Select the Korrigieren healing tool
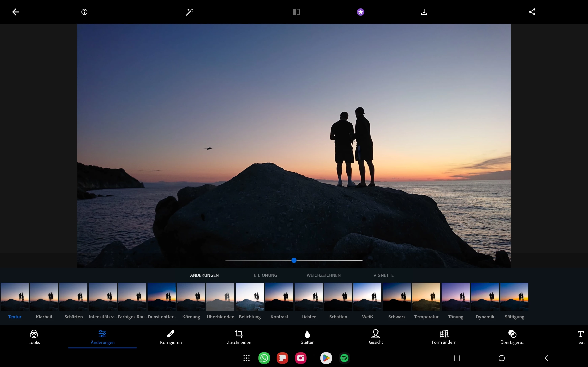The width and height of the screenshot is (588, 367). [x=171, y=337]
